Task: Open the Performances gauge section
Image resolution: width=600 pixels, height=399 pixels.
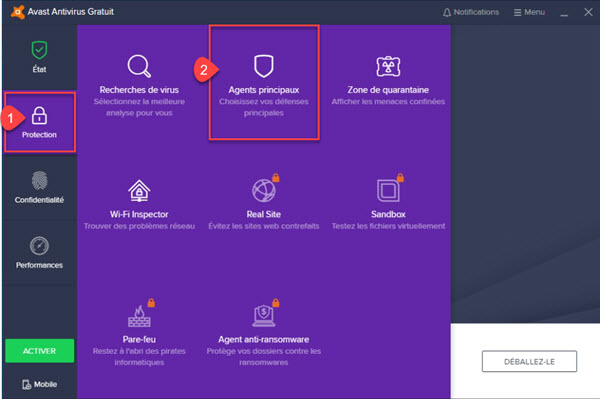Action: 39,252
